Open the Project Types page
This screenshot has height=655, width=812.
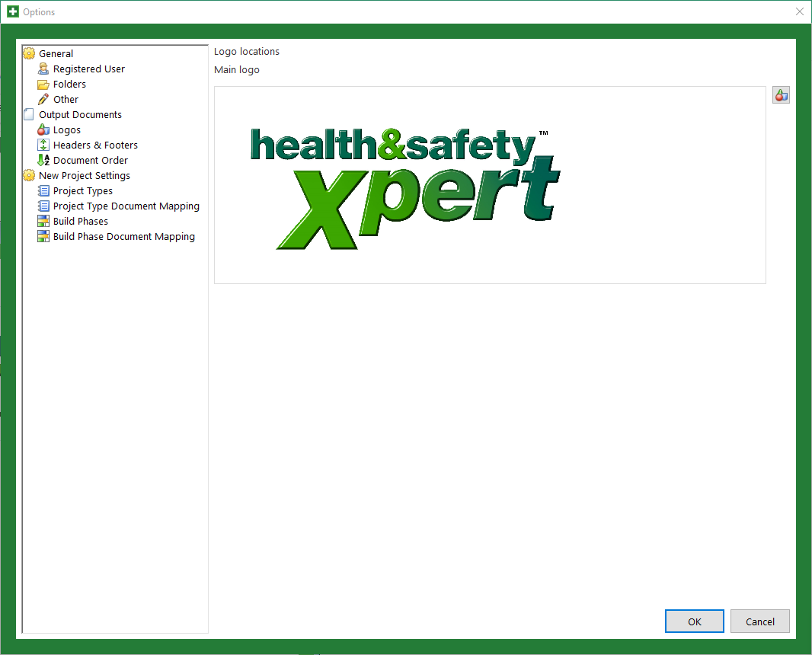83,191
